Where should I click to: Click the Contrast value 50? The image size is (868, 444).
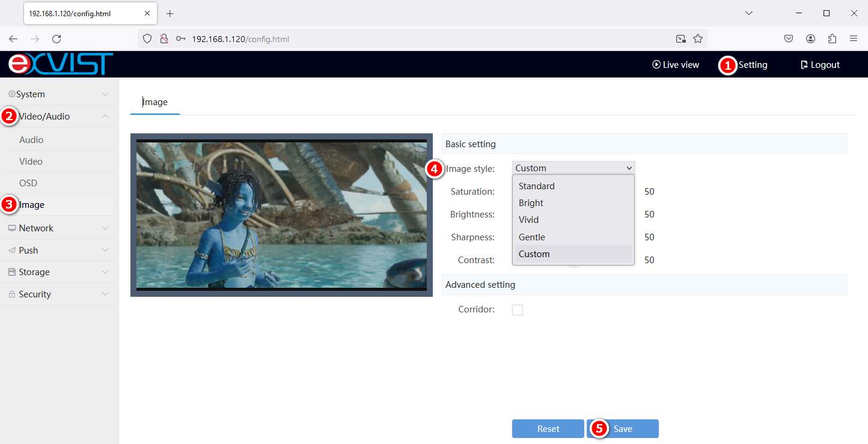pyautogui.click(x=649, y=260)
